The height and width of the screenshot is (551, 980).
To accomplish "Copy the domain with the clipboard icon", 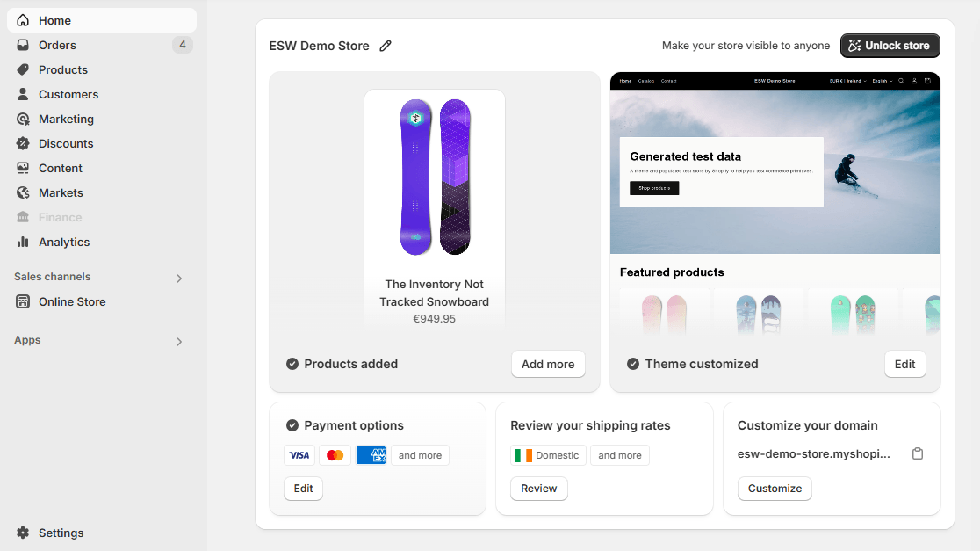I will 918,453.
